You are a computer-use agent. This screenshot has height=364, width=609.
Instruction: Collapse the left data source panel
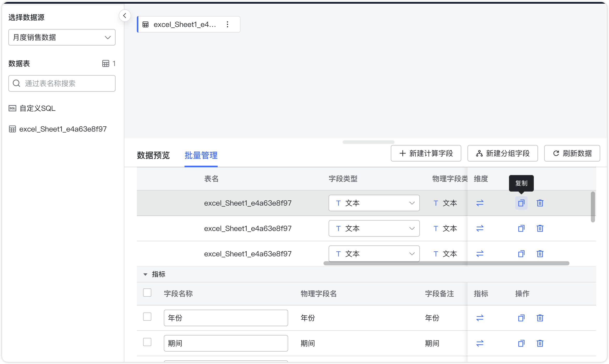coord(125,16)
